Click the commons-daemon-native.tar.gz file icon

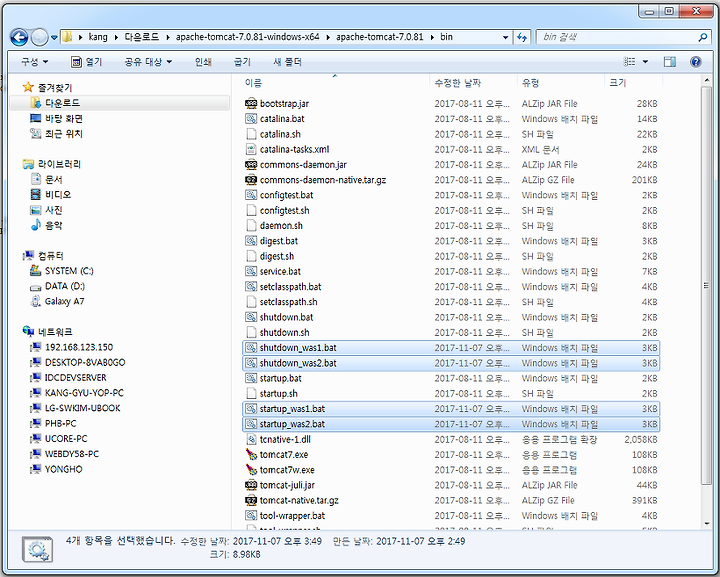tap(251, 179)
